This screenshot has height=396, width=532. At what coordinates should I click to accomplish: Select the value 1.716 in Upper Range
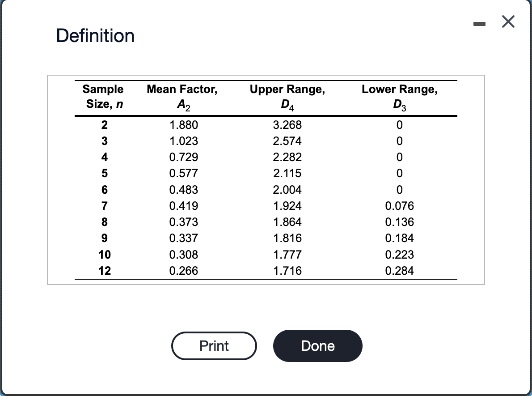click(x=287, y=271)
